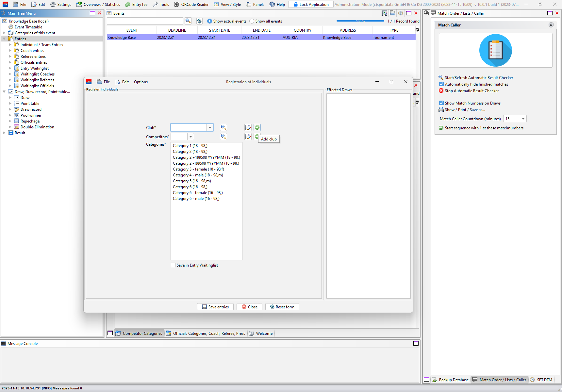562x392 pixels.
Task: Expand Coach entries tree node
Action: (x=10, y=50)
